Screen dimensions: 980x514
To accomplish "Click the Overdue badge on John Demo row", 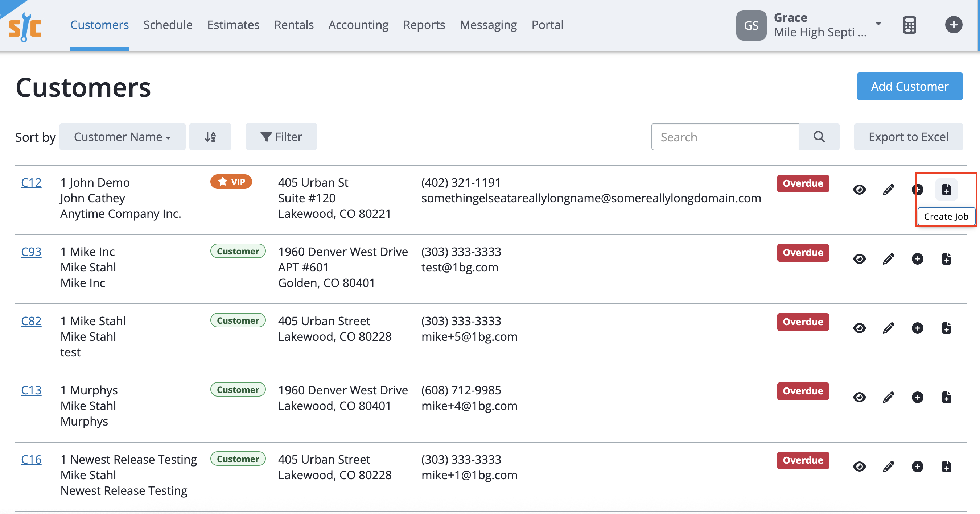I will click(803, 183).
